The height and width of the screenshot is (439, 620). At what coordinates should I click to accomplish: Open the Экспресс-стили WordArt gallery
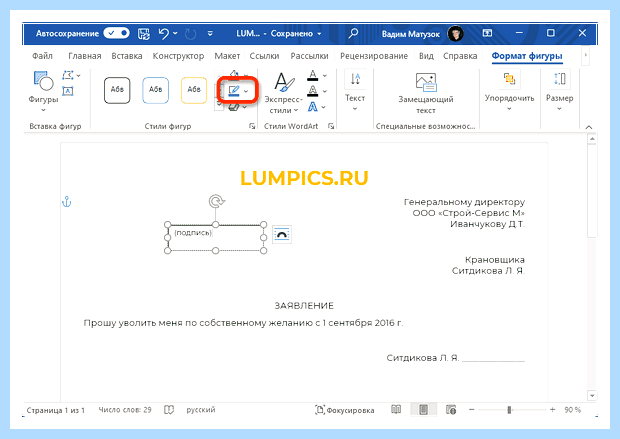point(284,93)
